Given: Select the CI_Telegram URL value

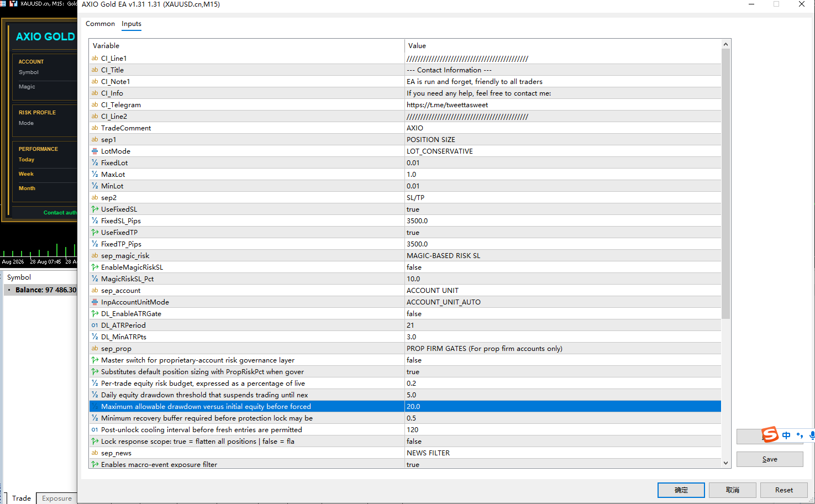Looking at the screenshot, I should coord(562,104).
